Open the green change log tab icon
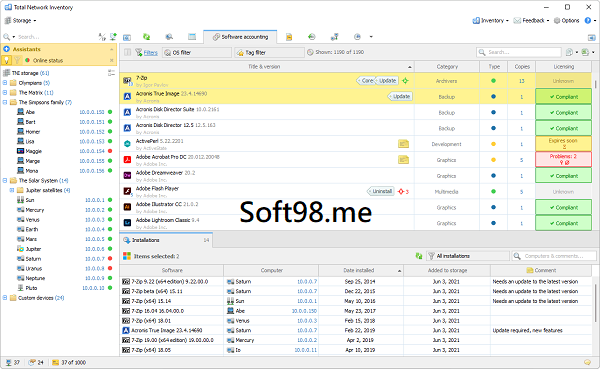 pyautogui.click(x=311, y=37)
